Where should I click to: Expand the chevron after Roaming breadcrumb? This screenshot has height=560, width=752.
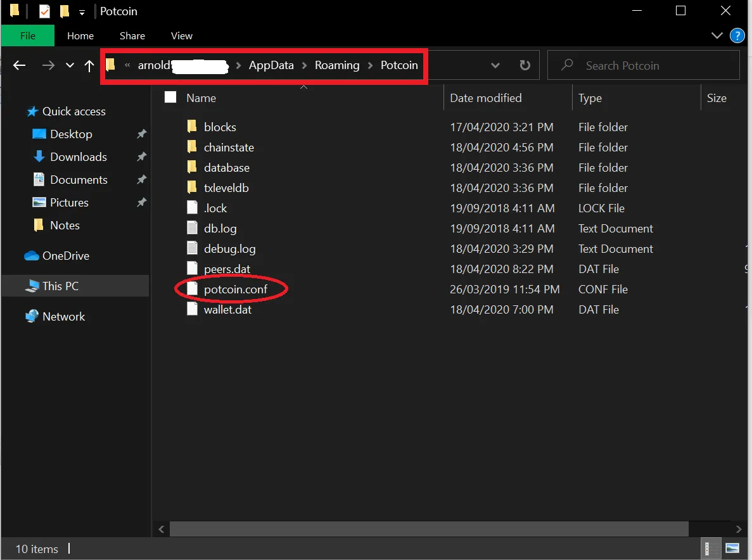click(370, 66)
